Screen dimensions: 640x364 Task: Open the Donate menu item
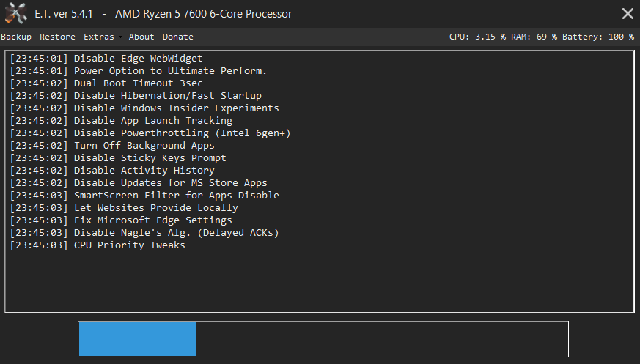(x=178, y=37)
